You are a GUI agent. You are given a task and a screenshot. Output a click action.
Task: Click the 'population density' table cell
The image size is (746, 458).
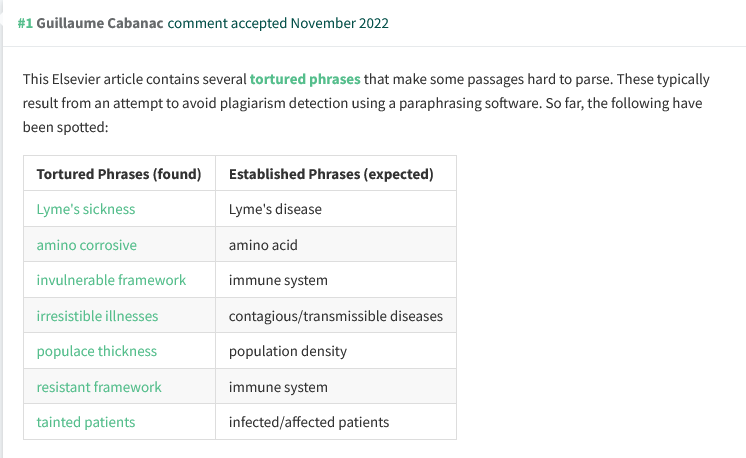[x=288, y=351]
